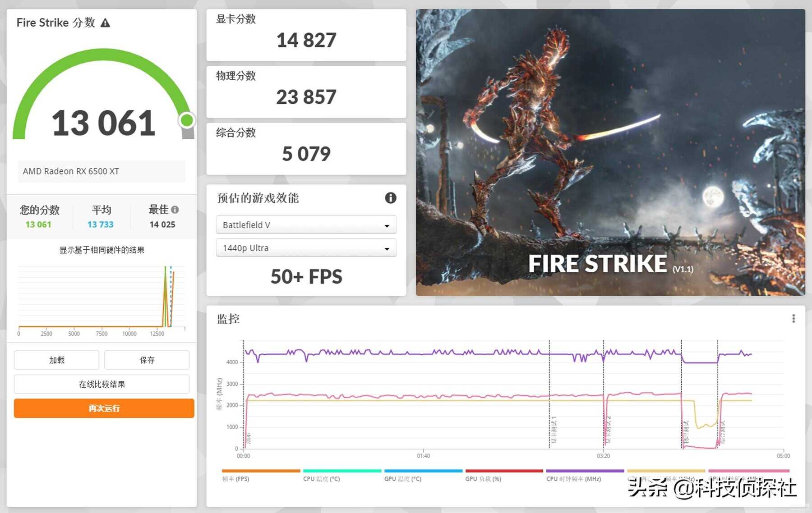812x513 pixels.
Task: Toggle the GPU 温度 (°C) legend item
Action: pyautogui.click(x=423, y=475)
